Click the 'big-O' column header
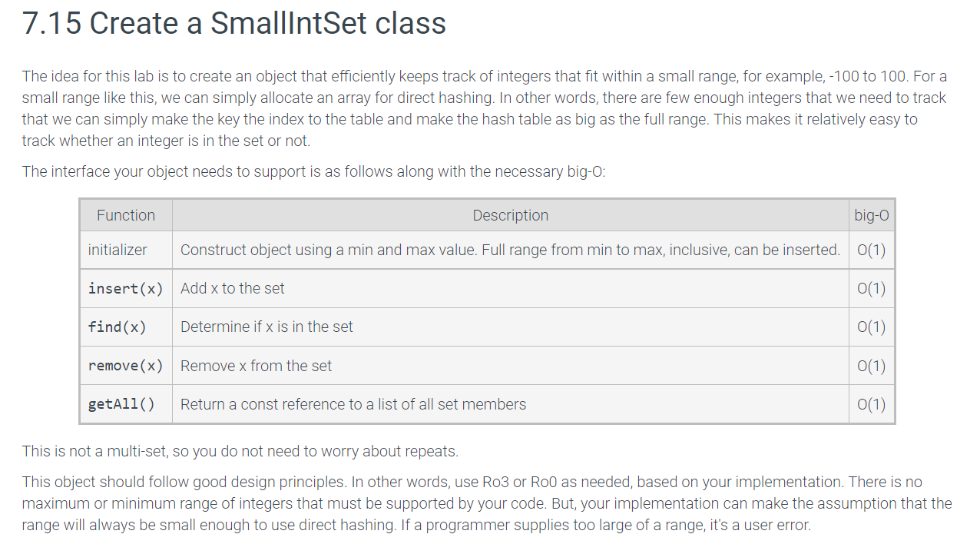Image resolution: width=980 pixels, height=544 pixels. 872,215
